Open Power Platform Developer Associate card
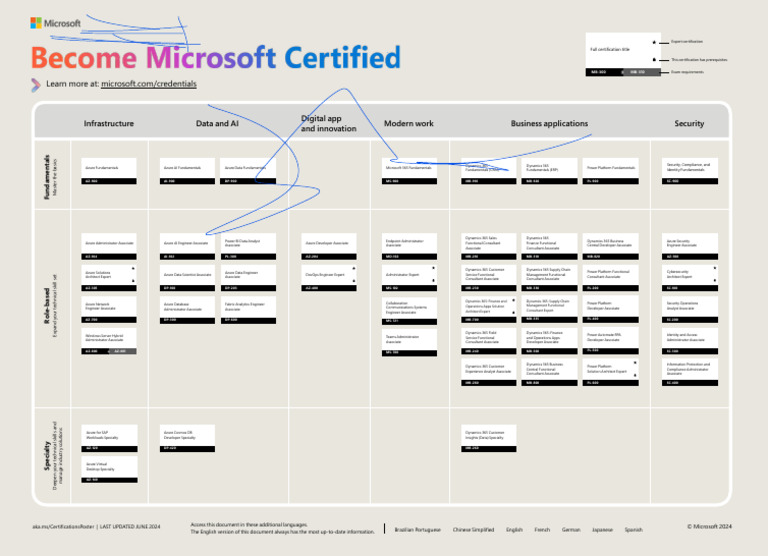 [x=611, y=310]
